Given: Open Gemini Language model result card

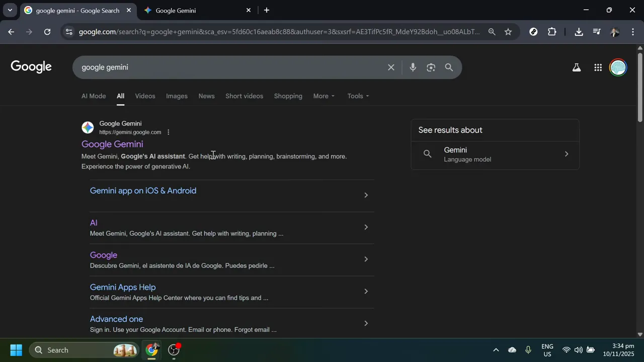Looking at the screenshot, I should click(495, 154).
